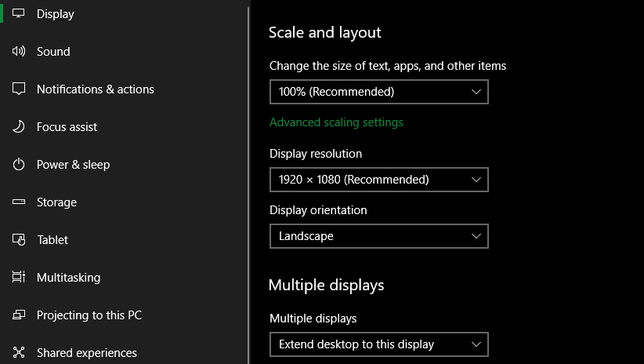Click the Power & sleep power icon
The image size is (644, 364).
pos(20,165)
